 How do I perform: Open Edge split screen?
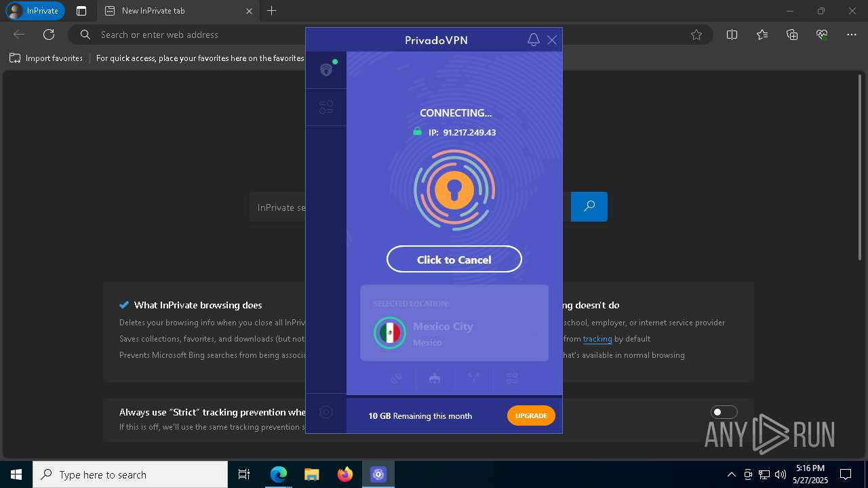[x=732, y=35]
